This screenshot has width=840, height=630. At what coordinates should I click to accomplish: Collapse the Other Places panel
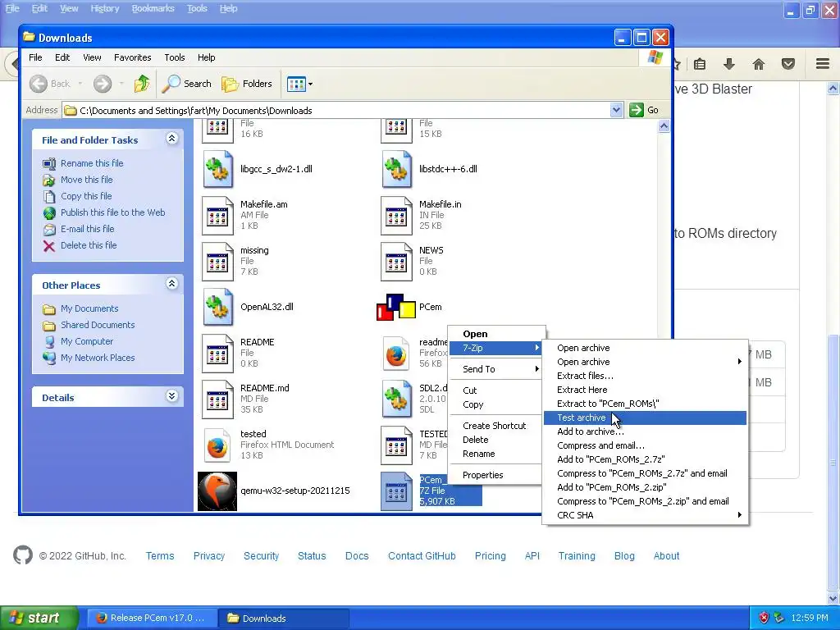[x=171, y=284]
